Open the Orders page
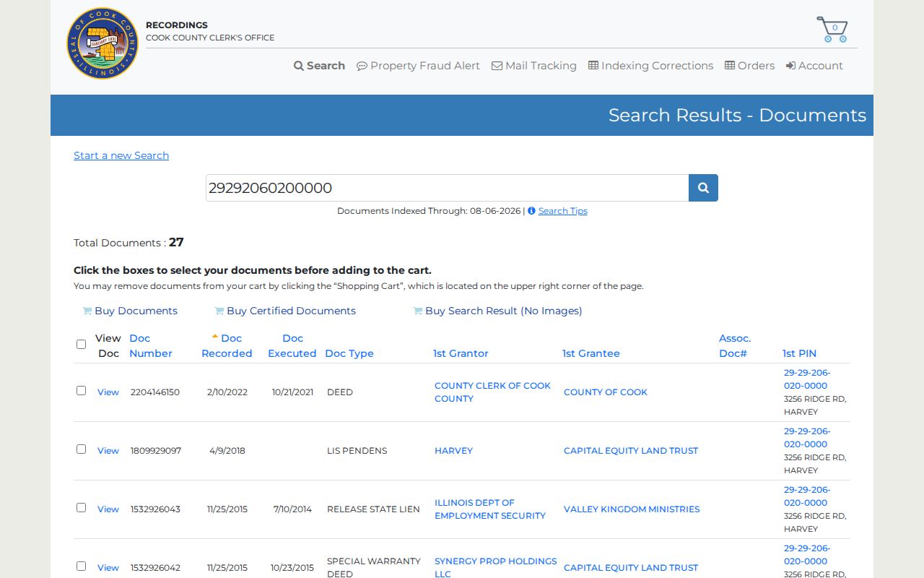Image resolution: width=924 pixels, height=578 pixels. (749, 66)
